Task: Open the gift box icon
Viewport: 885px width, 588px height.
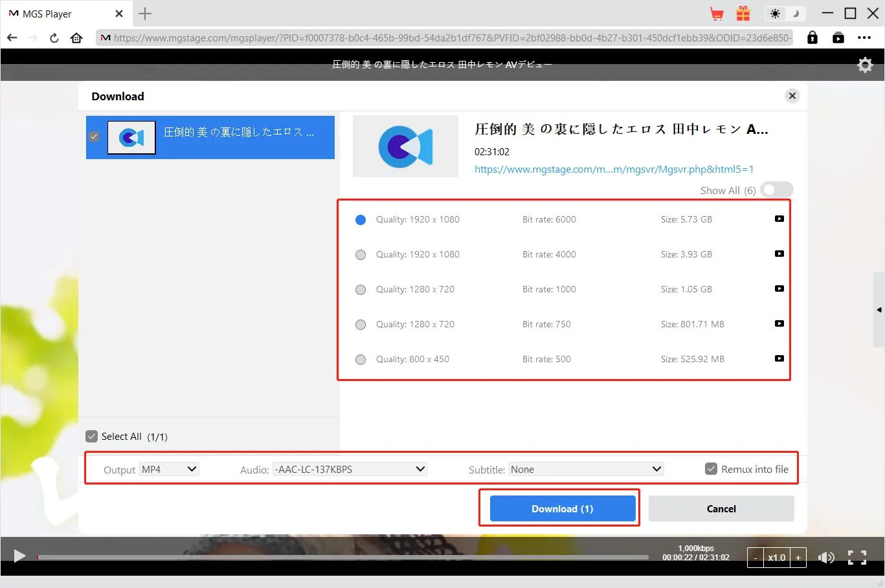Action: tap(743, 14)
